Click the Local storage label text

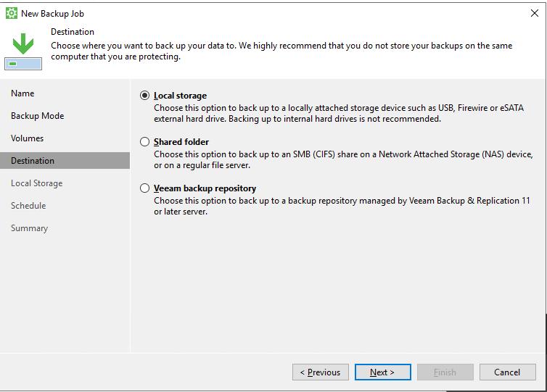point(181,96)
